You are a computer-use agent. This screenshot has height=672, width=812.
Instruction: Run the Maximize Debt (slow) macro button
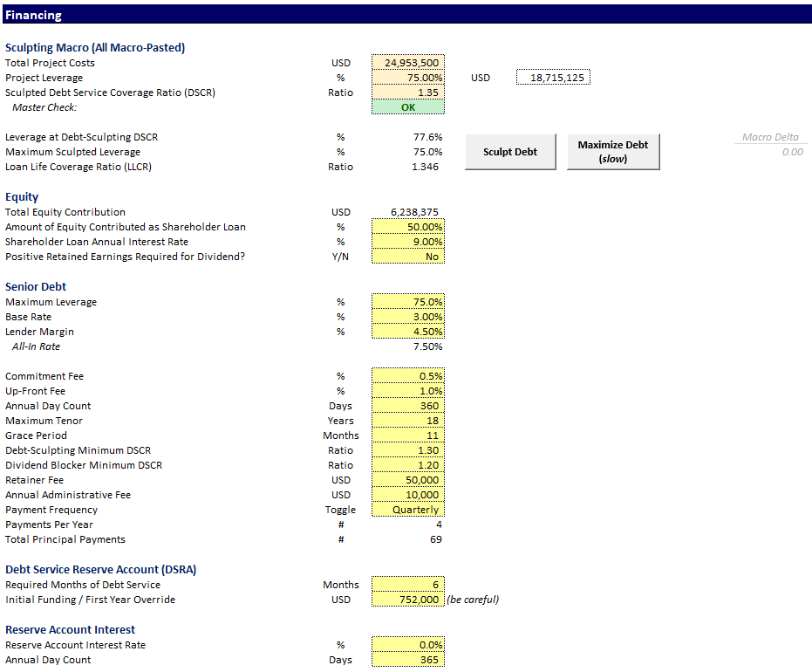click(613, 152)
